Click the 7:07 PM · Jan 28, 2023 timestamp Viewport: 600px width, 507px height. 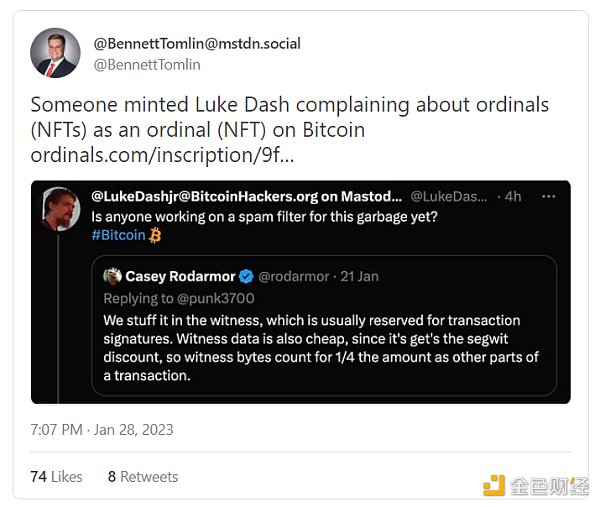[x=102, y=429]
